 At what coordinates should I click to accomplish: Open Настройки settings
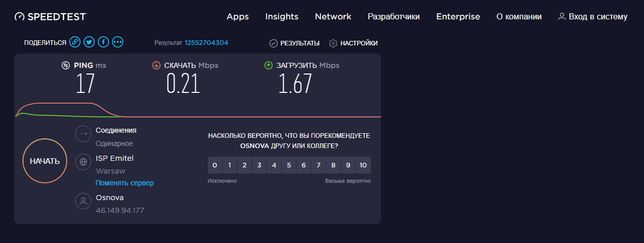(354, 43)
